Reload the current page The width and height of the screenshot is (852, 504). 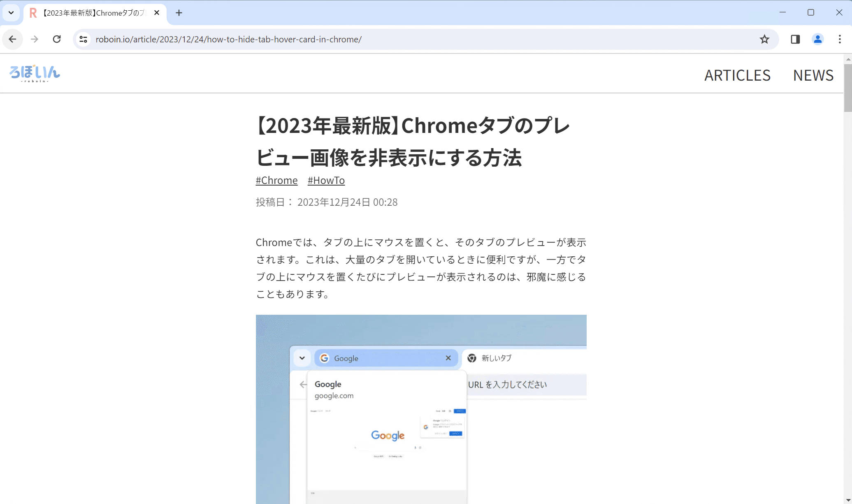57,39
